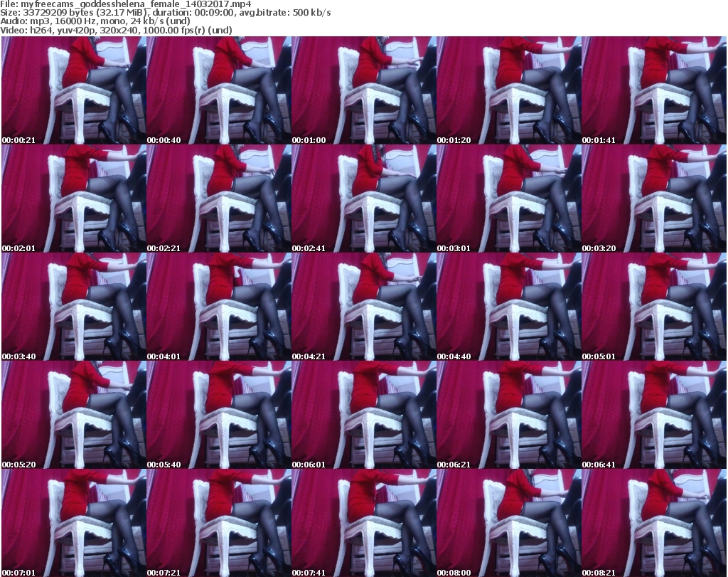Select the thumbnail frame stamped 00:01:20

(x=508, y=90)
